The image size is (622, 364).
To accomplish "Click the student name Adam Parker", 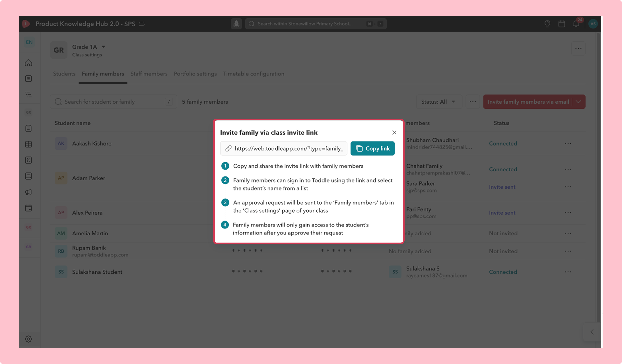I will click(89, 178).
